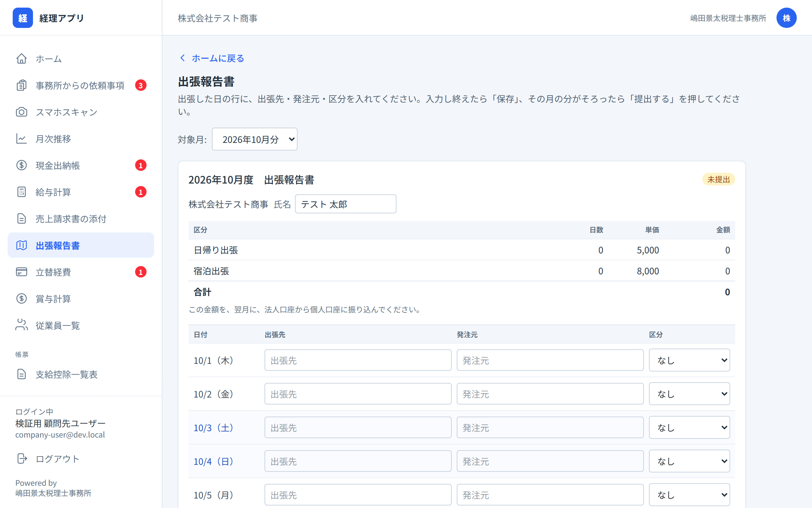This screenshot has height=508, width=812.
Task: Select 従業員一覧 in sidebar
Action: point(81,325)
